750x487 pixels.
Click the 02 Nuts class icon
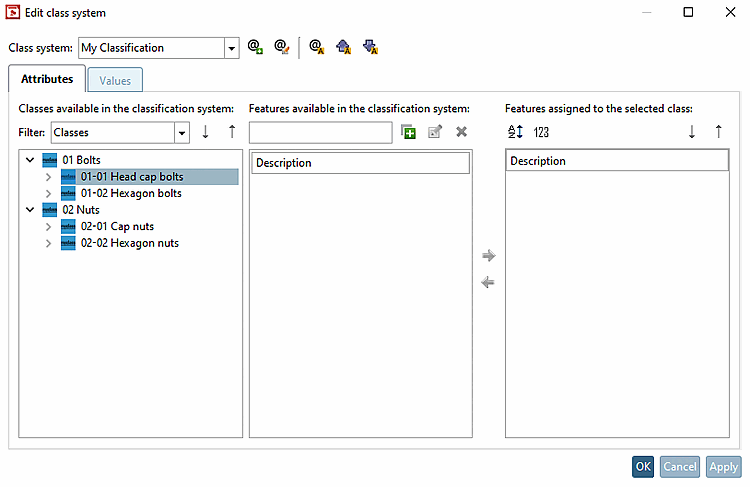[x=50, y=210]
